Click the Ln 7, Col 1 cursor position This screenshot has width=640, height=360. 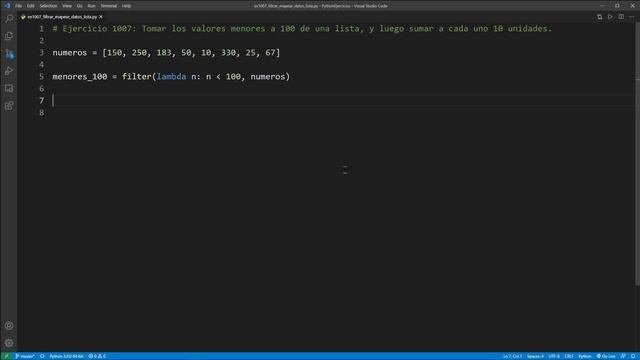pos(512,356)
